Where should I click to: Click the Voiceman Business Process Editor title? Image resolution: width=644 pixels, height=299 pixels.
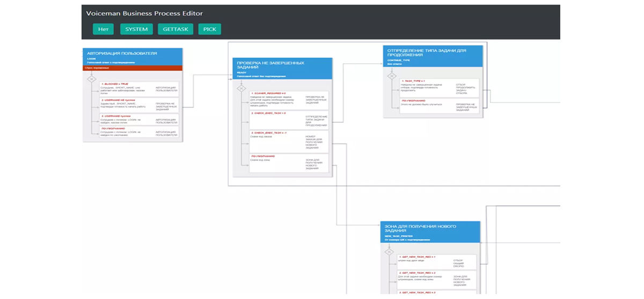point(144,13)
